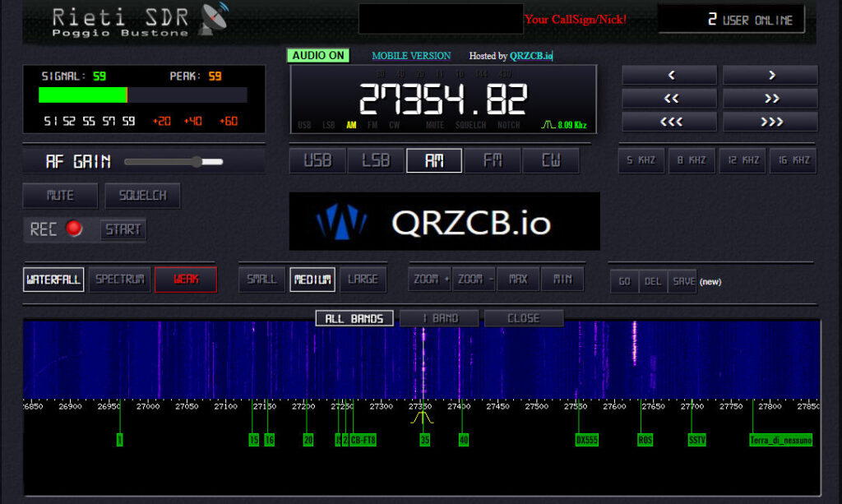Tune up with double right arrow
Image resolution: width=842 pixels, height=504 pixels.
click(770, 98)
